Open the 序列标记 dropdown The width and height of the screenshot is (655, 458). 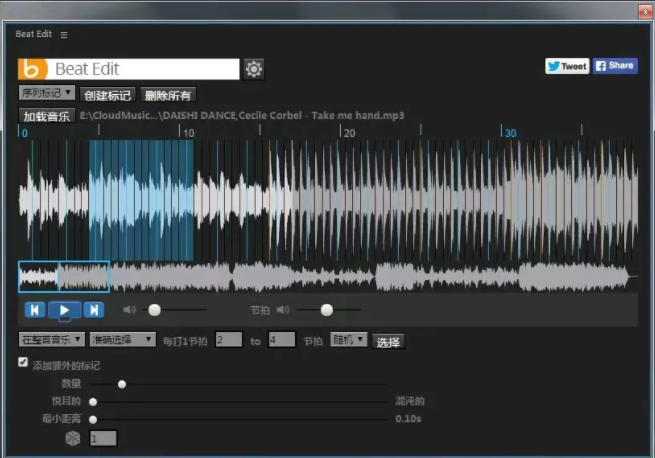point(47,93)
